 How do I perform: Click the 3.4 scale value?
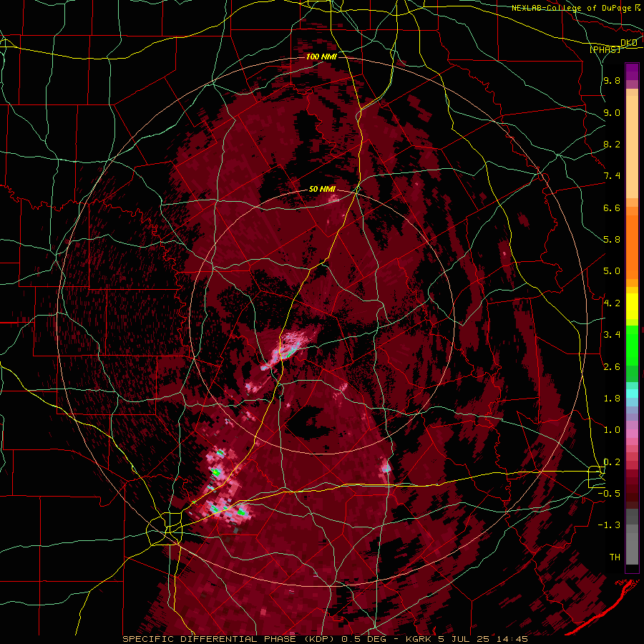[612, 334]
